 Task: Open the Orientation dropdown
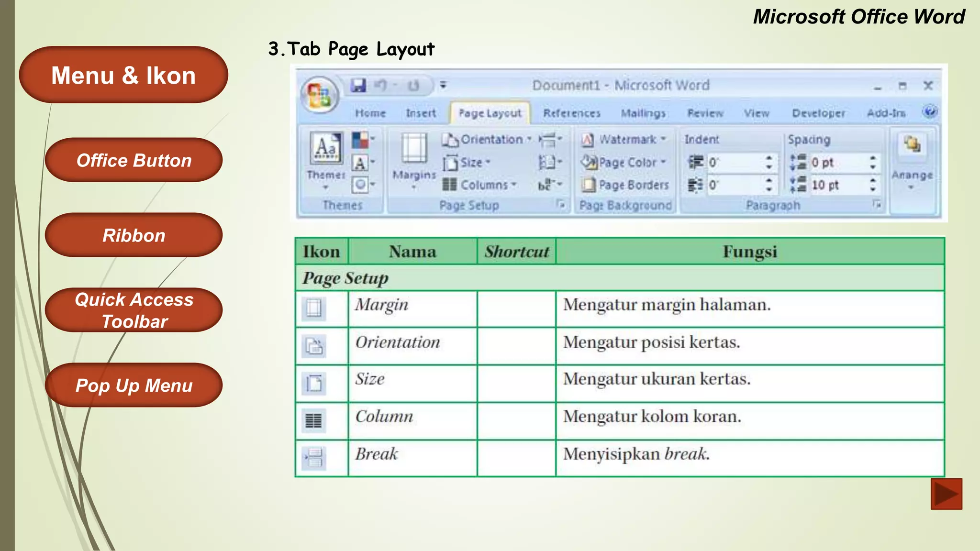487,140
